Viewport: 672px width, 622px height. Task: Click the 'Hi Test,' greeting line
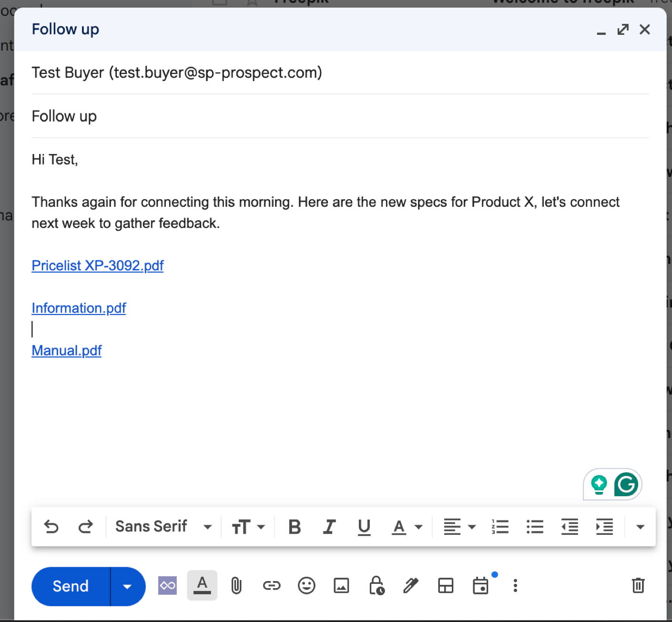[55, 159]
